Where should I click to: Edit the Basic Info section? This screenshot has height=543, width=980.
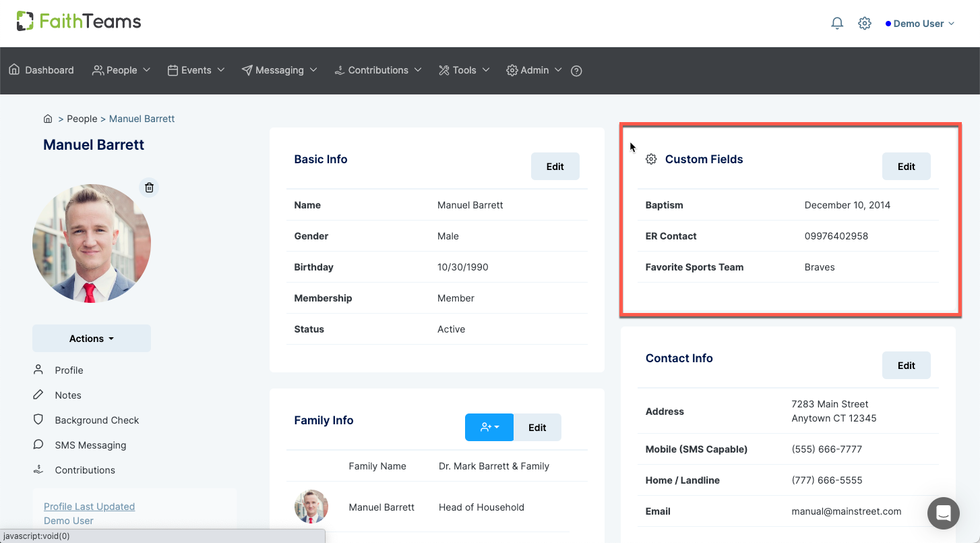pos(555,166)
